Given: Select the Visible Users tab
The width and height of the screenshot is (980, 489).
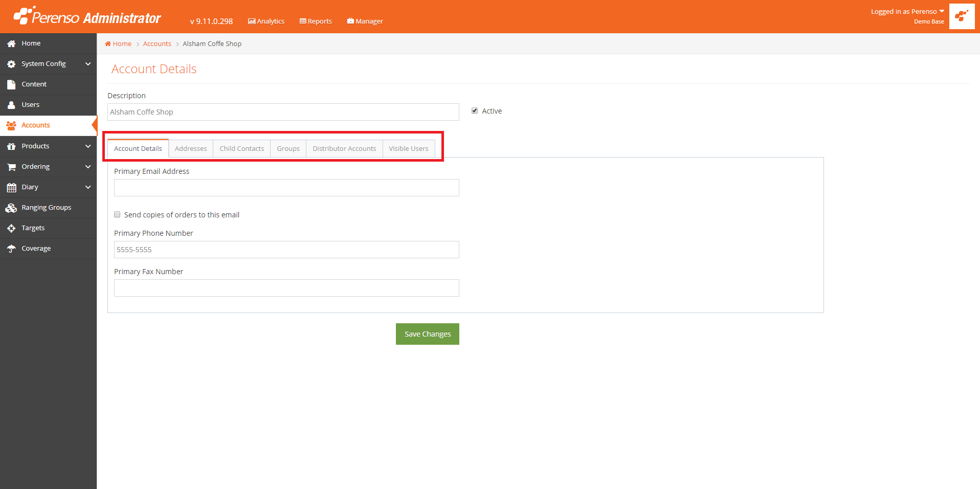Looking at the screenshot, I should 409,149.
